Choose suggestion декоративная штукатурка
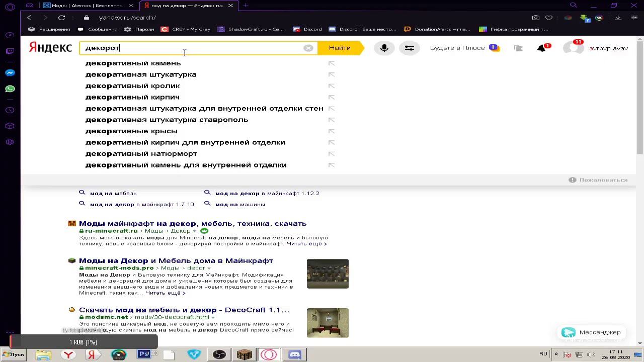644x362 pixels. coord(141,74)
